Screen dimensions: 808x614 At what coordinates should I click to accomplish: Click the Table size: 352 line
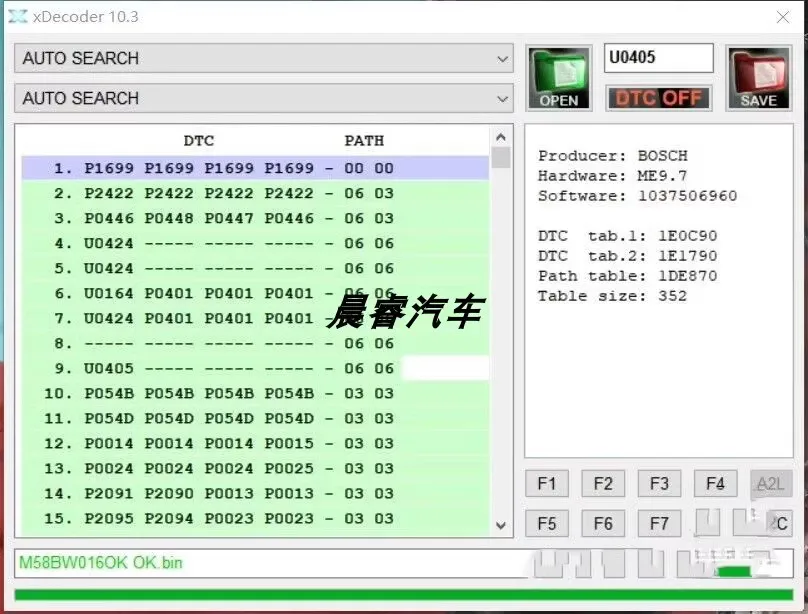point(613,296)
